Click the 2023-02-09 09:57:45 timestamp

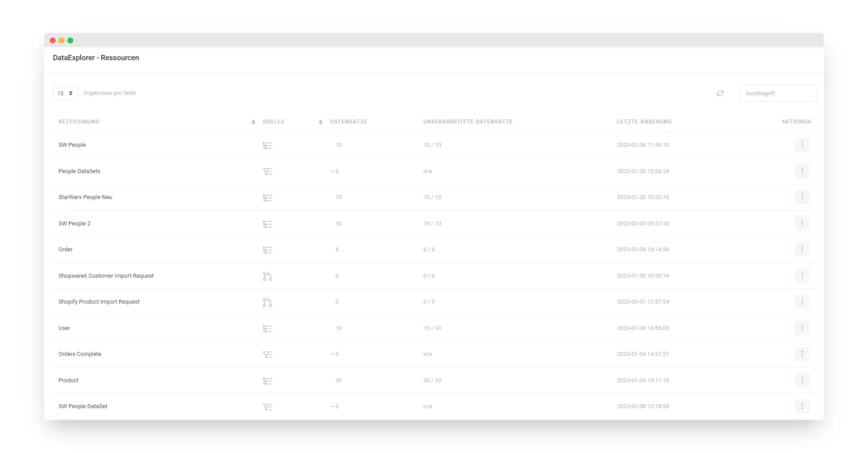(643, 224)
